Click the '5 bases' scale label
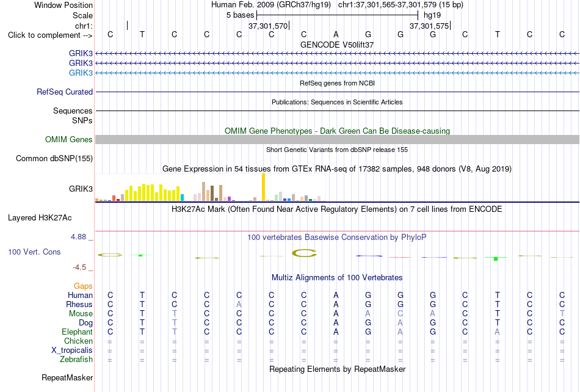Viewport: 580px width, 392px height. point(241,15)
